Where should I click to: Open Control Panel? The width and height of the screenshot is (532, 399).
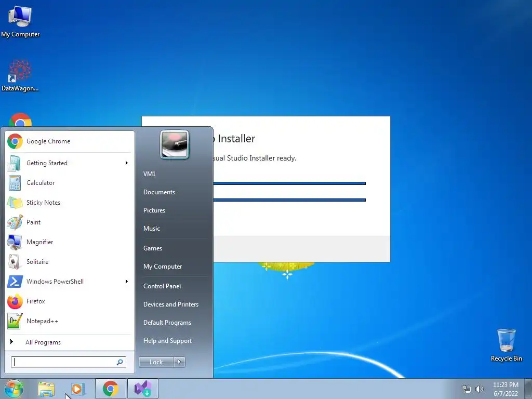pos(162,286)
